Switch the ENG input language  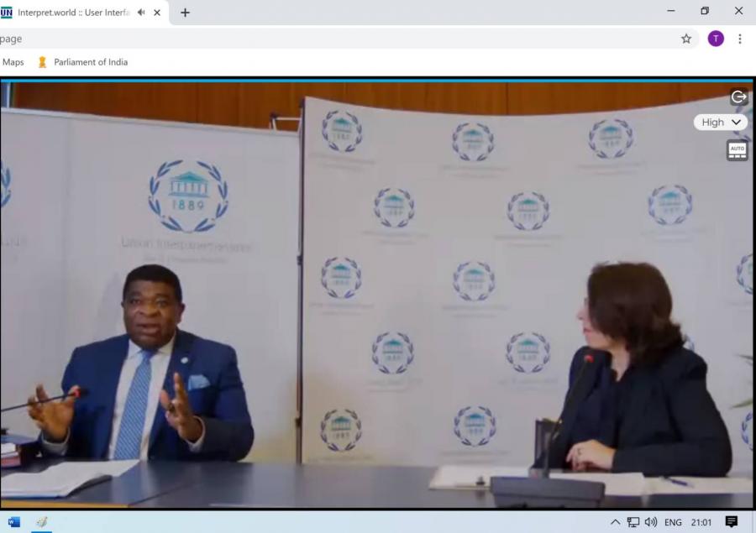(673, 522)
